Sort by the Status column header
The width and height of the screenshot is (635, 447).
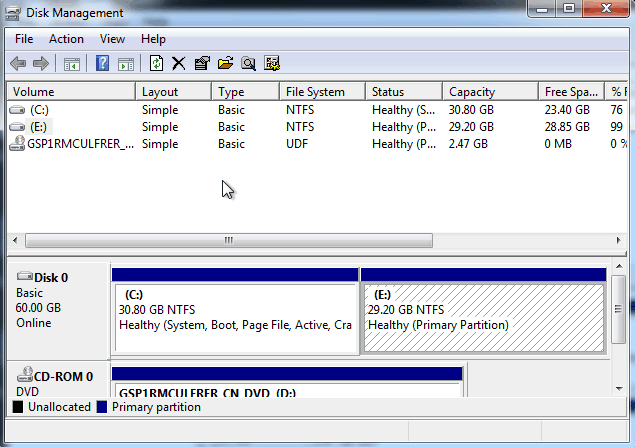404,92
